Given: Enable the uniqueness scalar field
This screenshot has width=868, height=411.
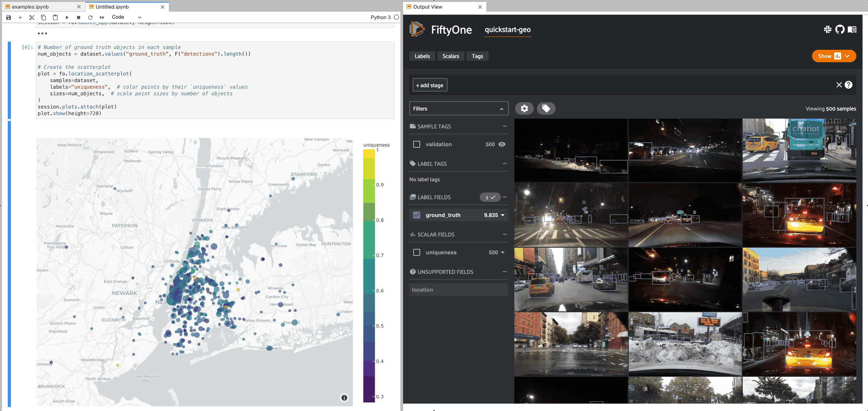Looking at the screenshot, I should (x=416, y=252).
